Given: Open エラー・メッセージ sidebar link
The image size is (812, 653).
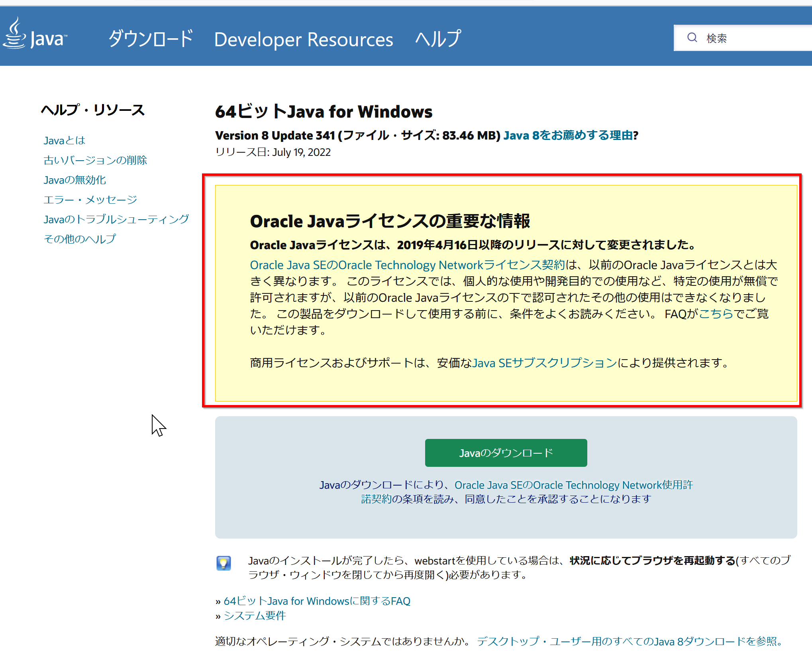Looking at the screenshot, I should (90, 199).
